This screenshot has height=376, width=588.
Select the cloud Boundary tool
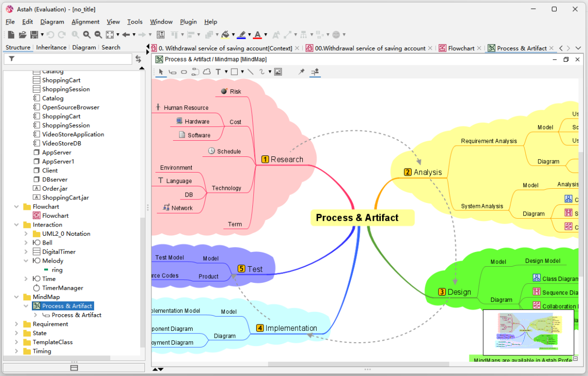[x=207, y=72]
